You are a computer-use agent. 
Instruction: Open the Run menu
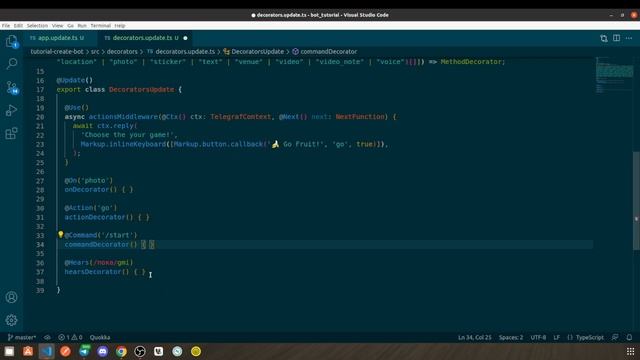pos(82,25)
